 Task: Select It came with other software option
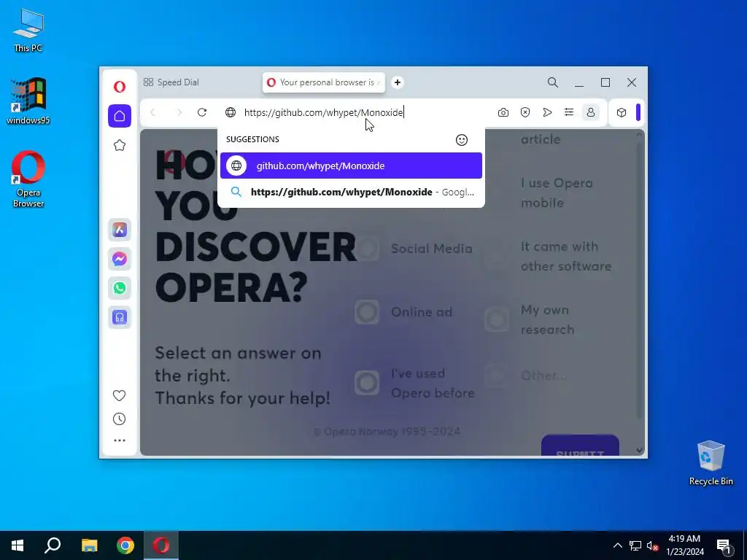[496, 256]
